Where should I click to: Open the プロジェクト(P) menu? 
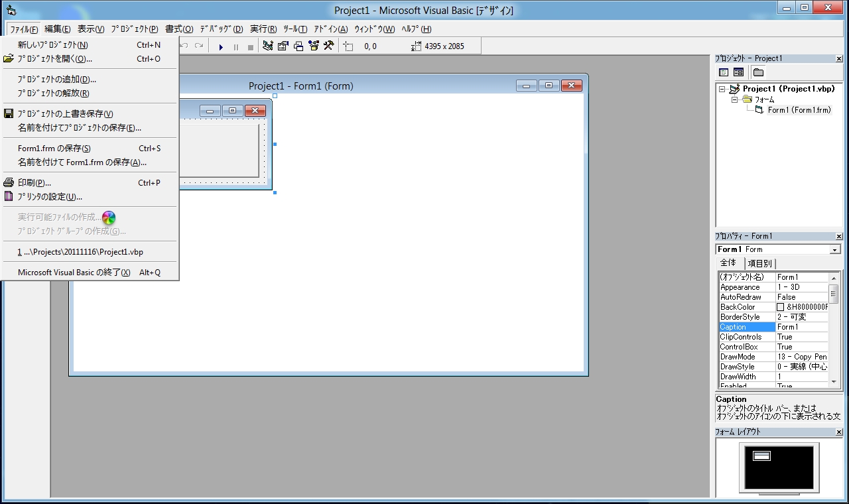tap(135, 29)
